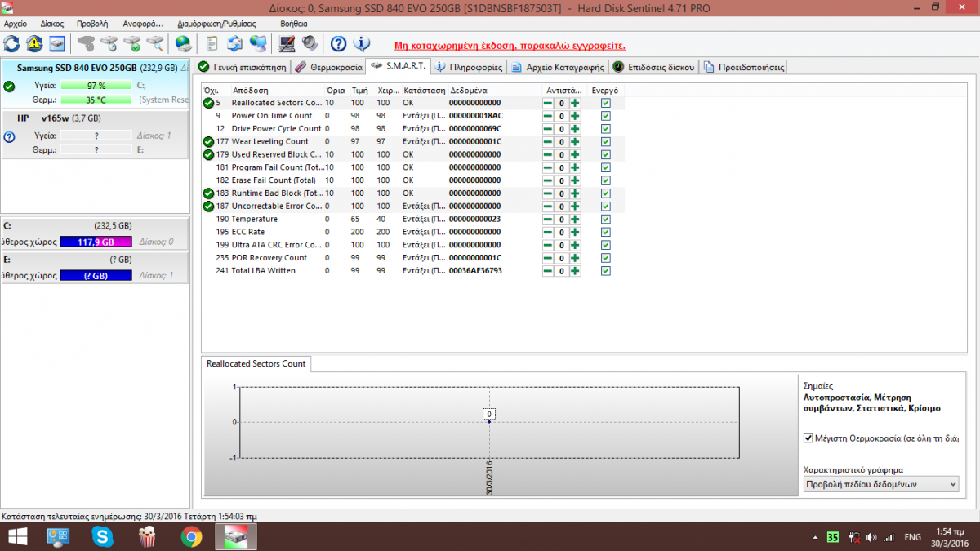The width and height of the screenshot is (980, 551).
Task: Click the blue hard disk toolbar icon
Action: (x=57, y=44)
